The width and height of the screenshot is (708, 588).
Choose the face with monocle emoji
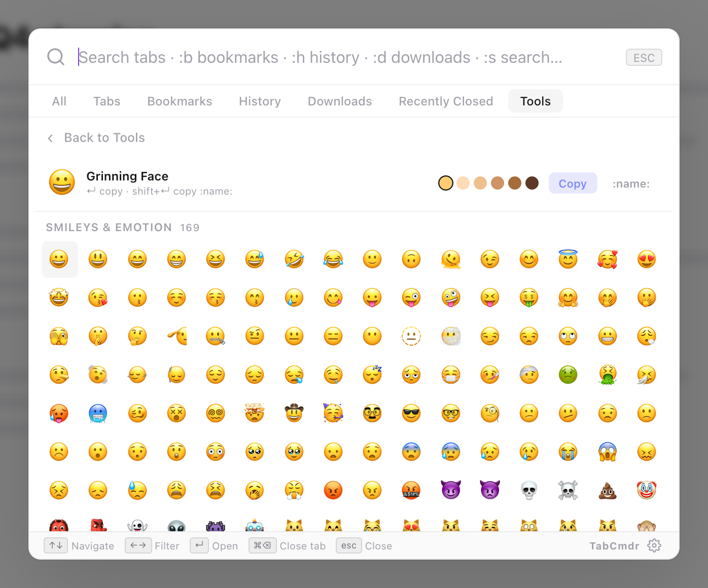[x=490, y=414]
